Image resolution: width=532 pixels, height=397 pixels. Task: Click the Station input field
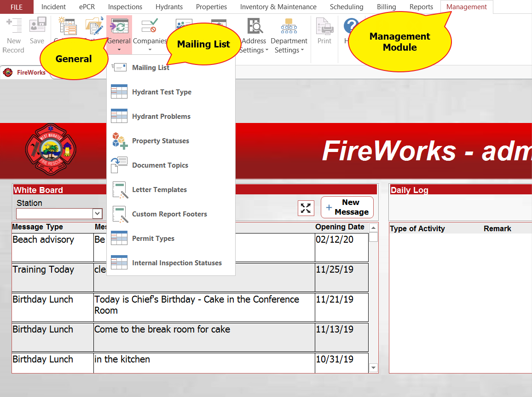[54, 214]
